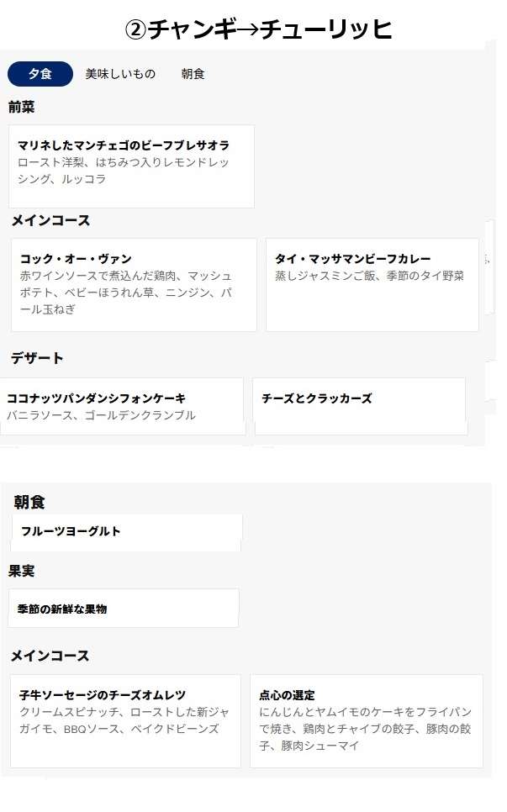Choose コック・オー・ヴァン main course card
Viewport: 507px width, 812px height.
pos(135,285)
